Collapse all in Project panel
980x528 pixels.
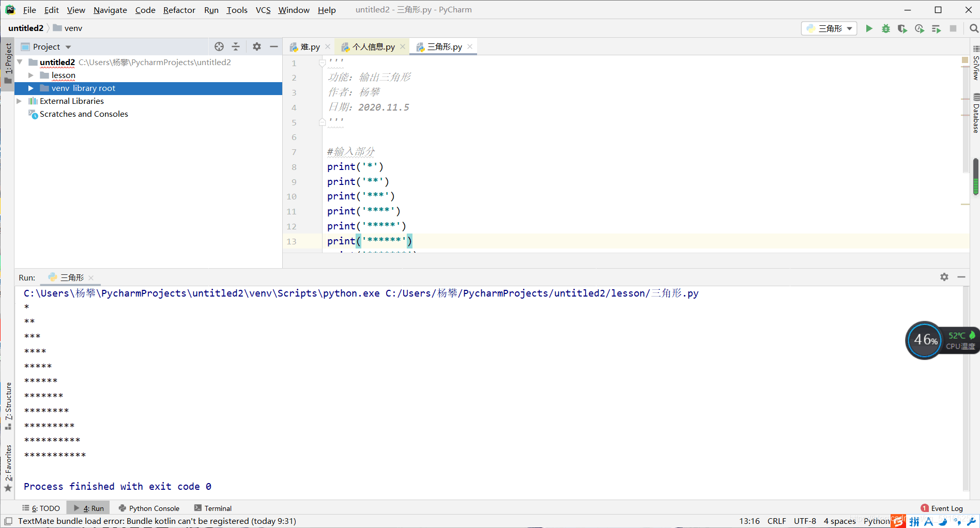[236, 46]
